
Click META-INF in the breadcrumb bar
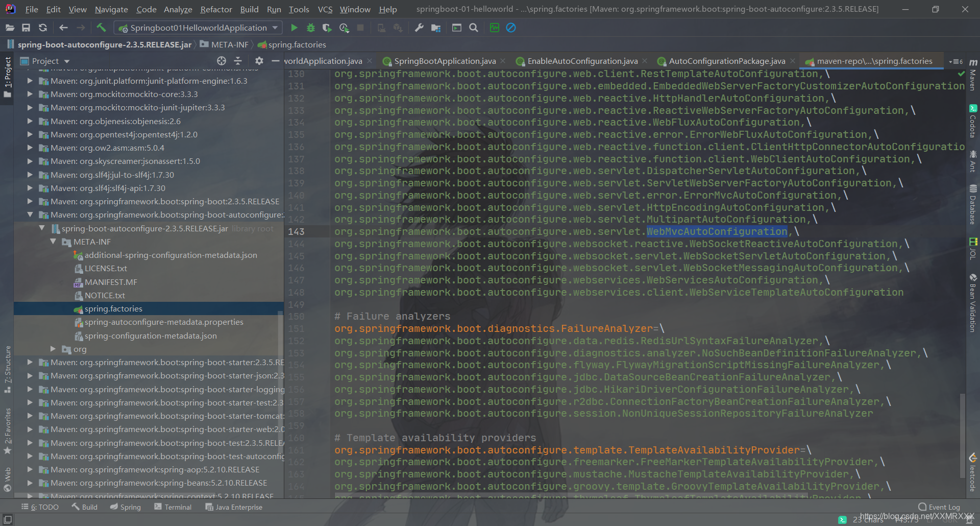pos(224,44)
